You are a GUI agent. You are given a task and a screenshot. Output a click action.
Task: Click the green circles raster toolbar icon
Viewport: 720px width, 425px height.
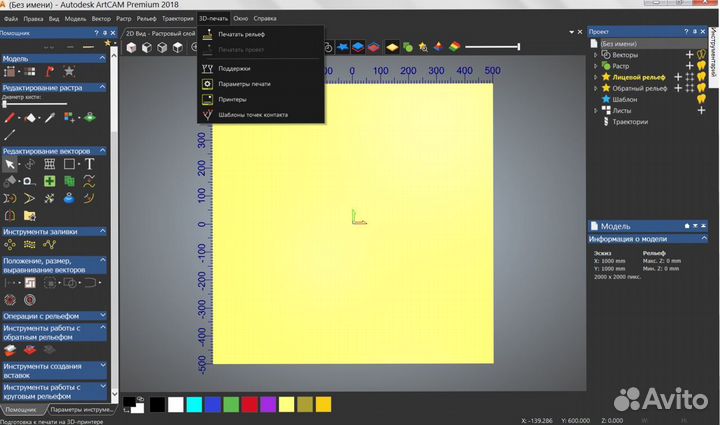tap(408, 47)
